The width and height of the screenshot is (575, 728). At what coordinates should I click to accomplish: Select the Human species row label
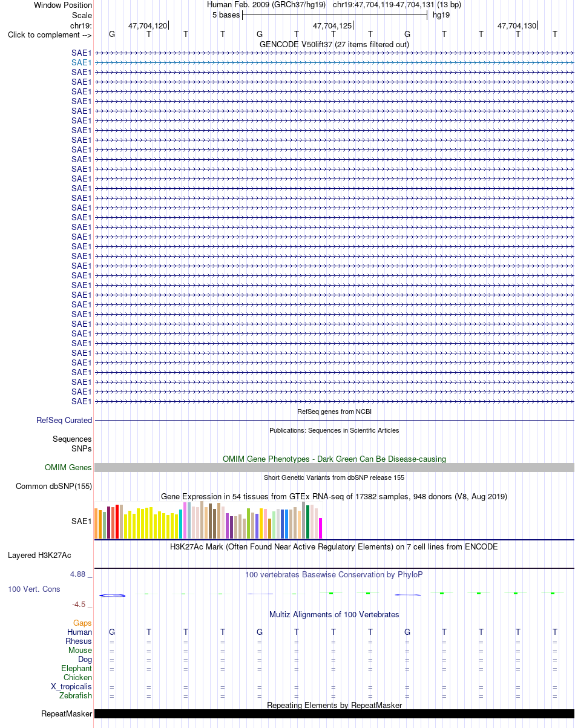80,632
